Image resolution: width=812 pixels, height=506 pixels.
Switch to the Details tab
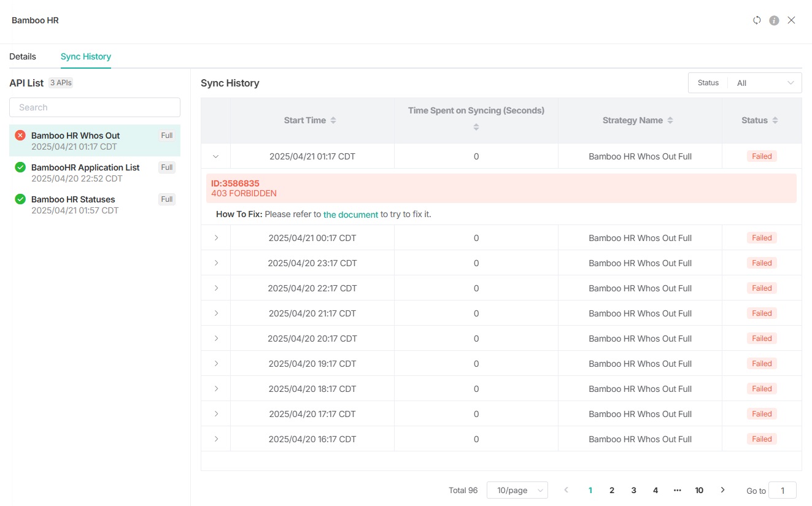pyautogui.click(x=23, y=56)
